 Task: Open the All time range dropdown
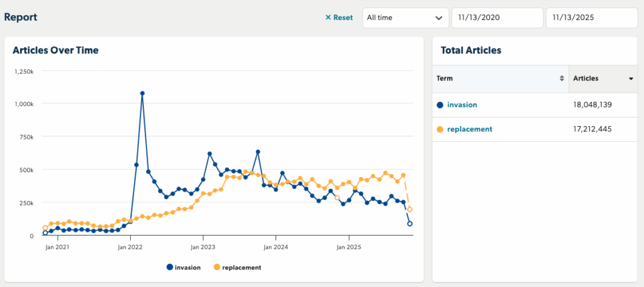(x=405, y=18)
